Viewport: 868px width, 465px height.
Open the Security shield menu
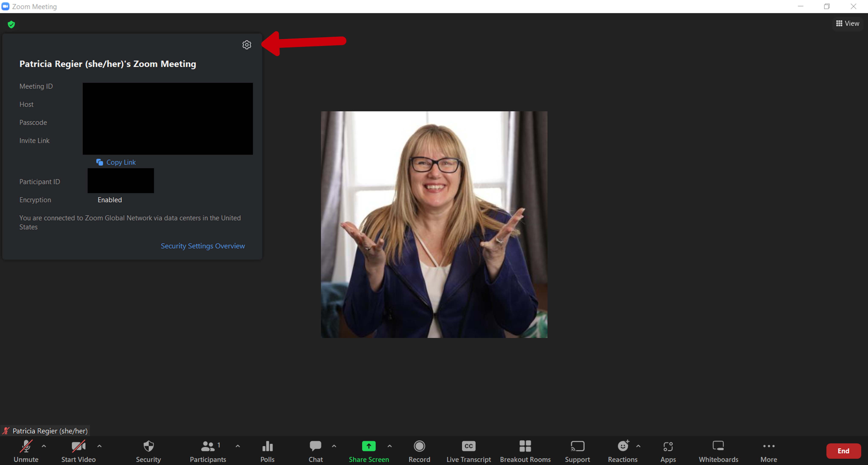point(148,451)
